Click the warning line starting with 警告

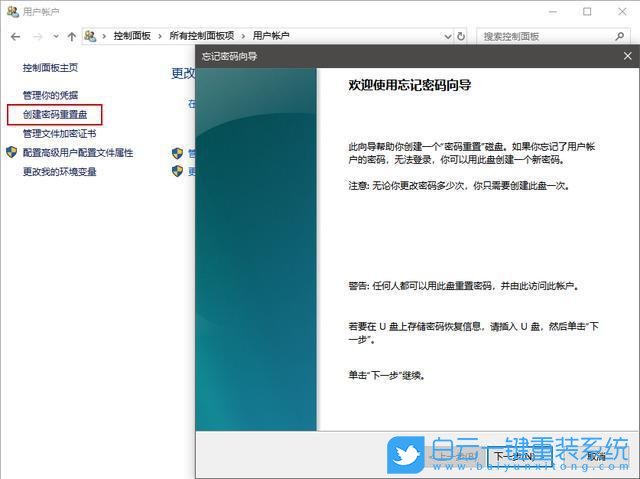[464, 286]
